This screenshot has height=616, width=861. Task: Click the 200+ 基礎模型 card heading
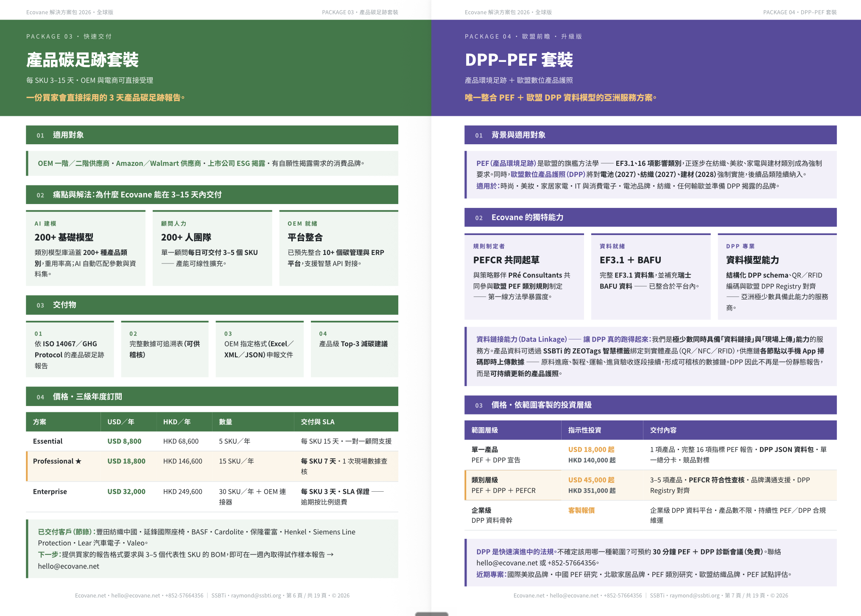click(x=64, y=237)
